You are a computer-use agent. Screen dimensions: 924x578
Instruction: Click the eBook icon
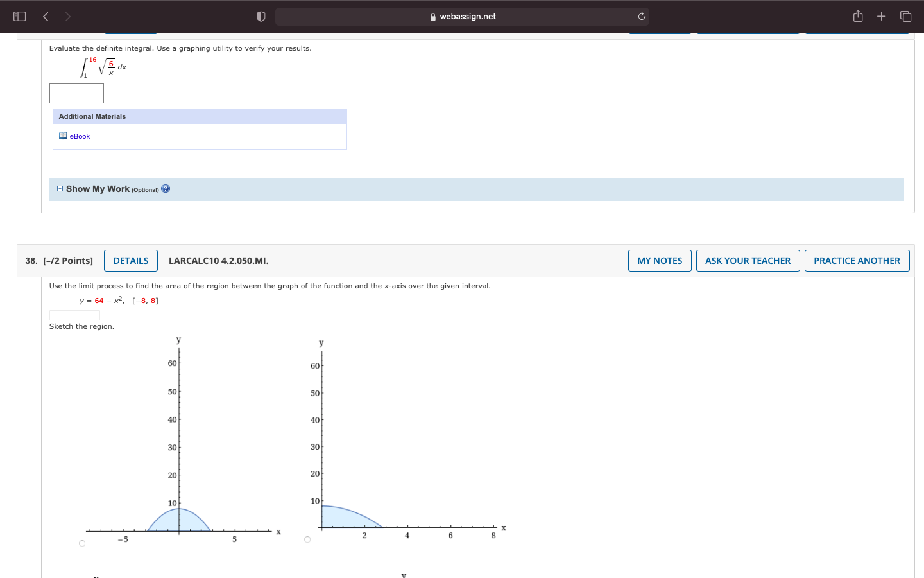(x=62, y=136)
